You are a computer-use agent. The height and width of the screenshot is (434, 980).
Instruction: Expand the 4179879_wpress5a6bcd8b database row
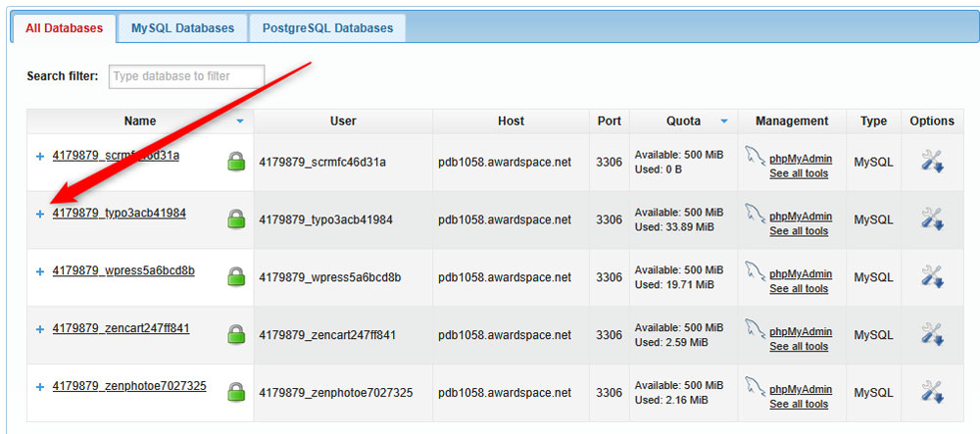pos(40,271)
